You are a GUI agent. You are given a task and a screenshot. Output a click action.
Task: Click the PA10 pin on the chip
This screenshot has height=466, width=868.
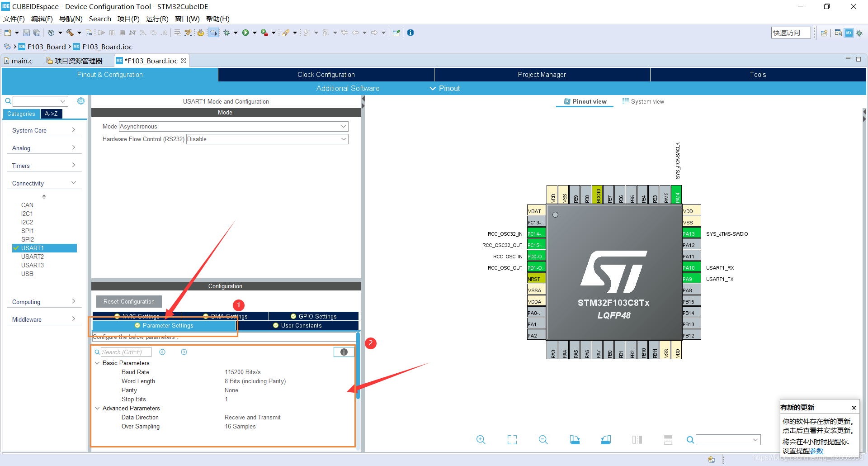[691, 267]
